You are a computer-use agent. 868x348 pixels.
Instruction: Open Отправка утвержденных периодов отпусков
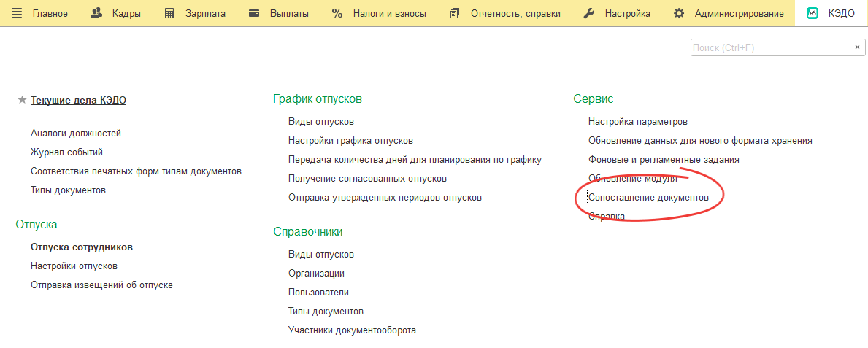[385, 197]
